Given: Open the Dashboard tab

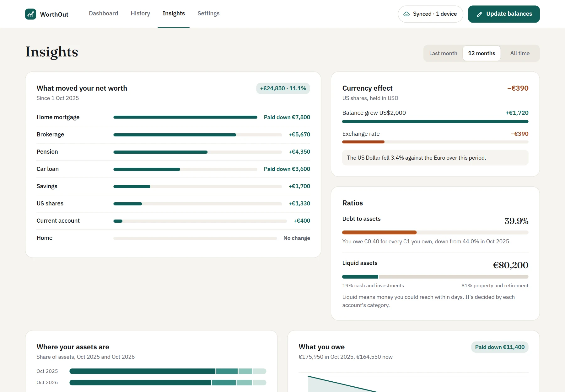Looking at the screenshot, I should coord(104,13).
